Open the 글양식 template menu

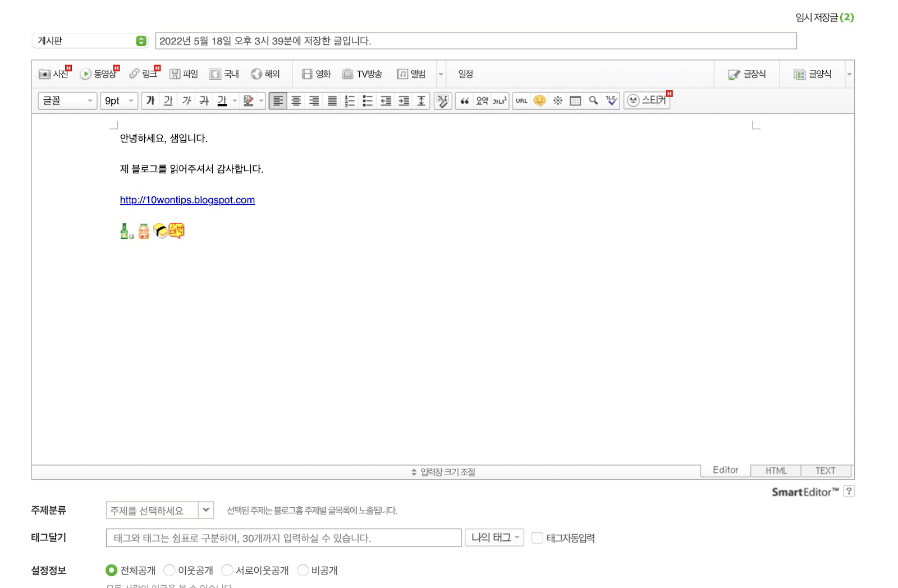(813, 74)
